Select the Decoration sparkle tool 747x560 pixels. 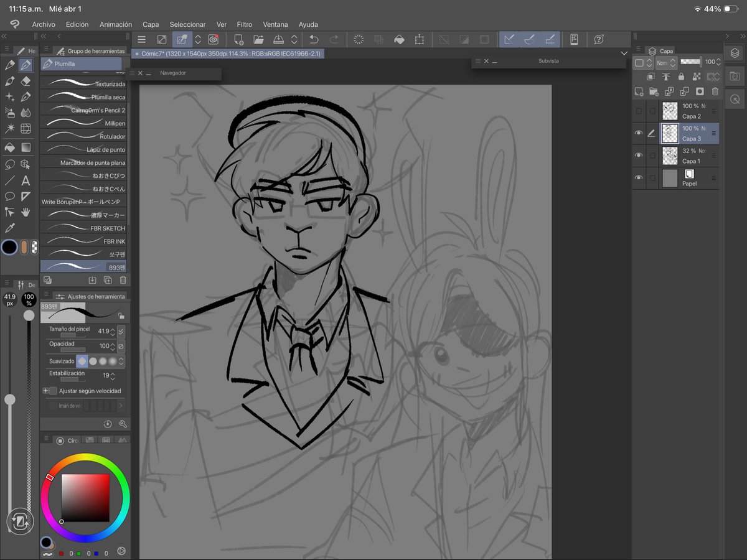(9, 96)
